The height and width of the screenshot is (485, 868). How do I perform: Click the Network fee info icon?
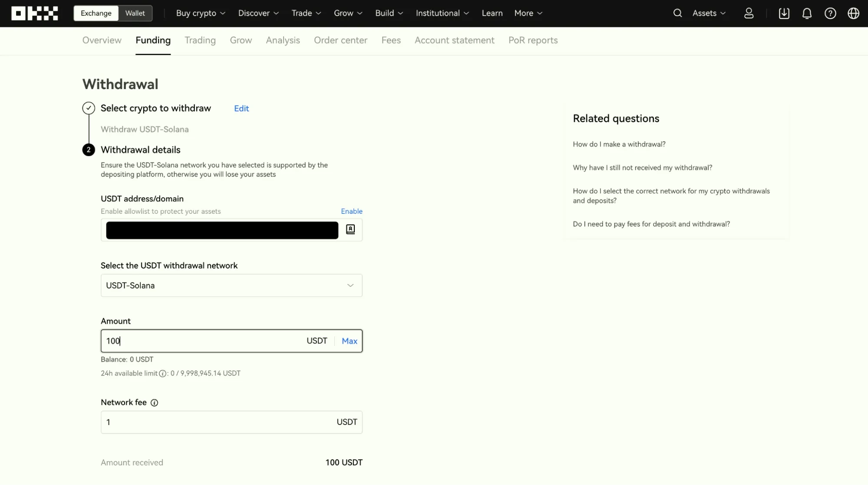[154, 403]
